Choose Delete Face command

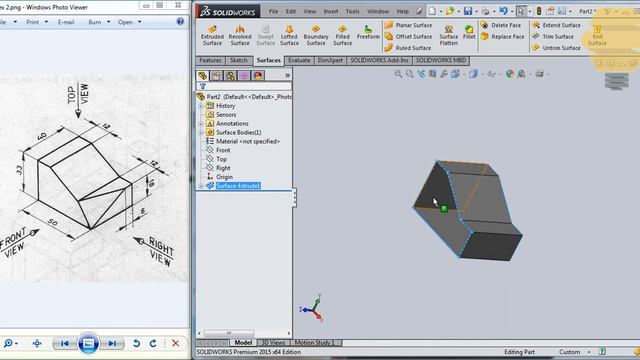(x=501, y=25)
